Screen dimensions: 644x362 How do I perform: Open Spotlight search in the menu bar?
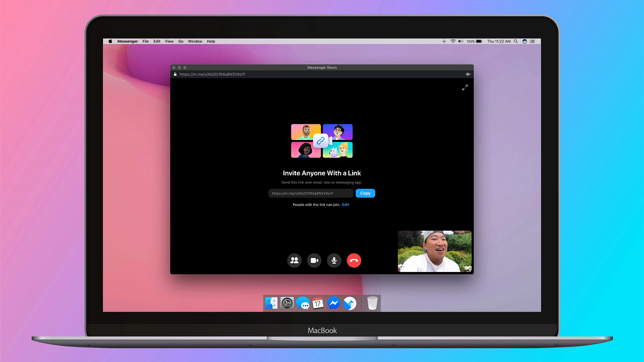[x=516, y=41]
